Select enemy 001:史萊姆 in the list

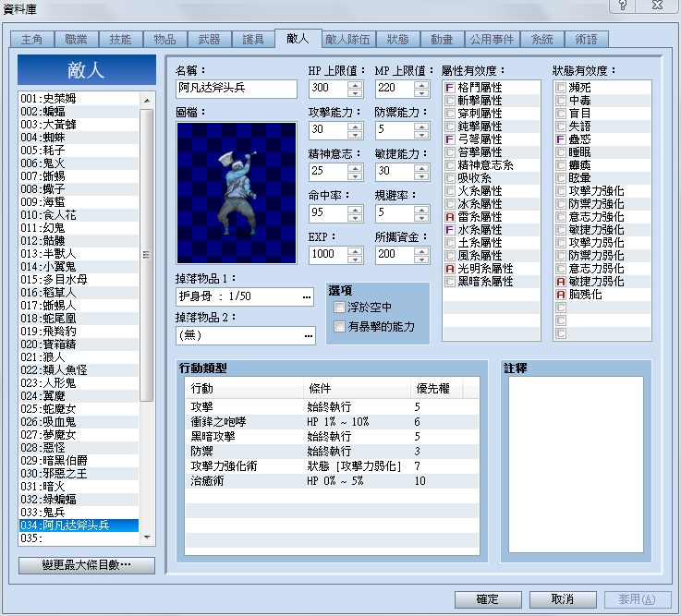pyautogui.click(x=79, y=99)
